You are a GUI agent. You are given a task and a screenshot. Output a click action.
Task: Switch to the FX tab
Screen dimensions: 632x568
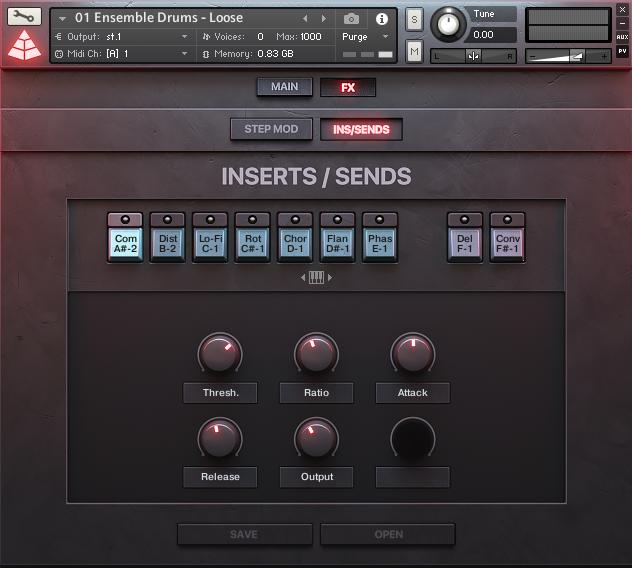tap(348, 87)
